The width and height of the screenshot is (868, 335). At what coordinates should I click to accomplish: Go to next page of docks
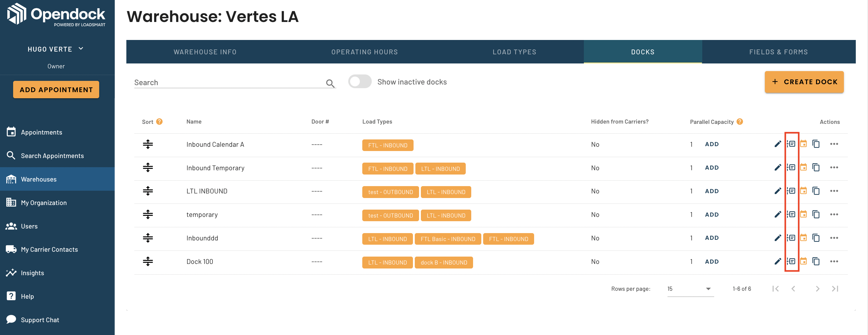click(817, 289)
